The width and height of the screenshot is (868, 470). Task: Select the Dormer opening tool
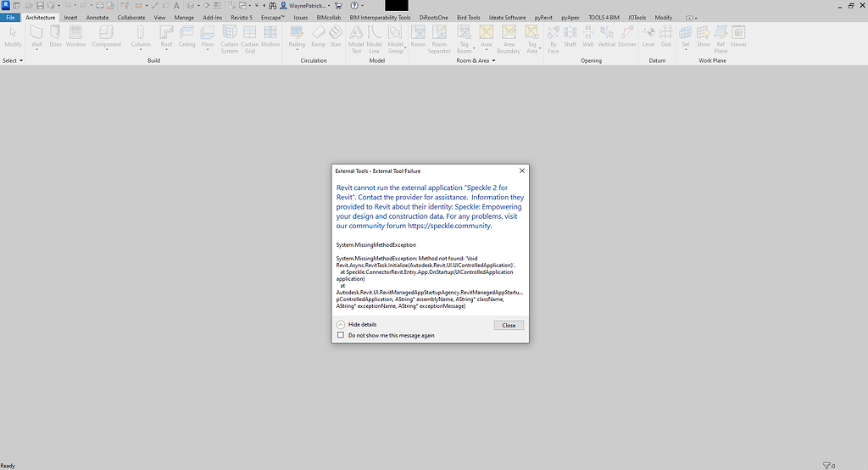coord(626,36)
